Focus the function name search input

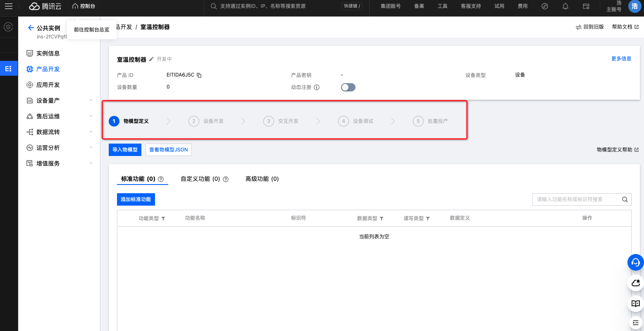coord(577,199)
